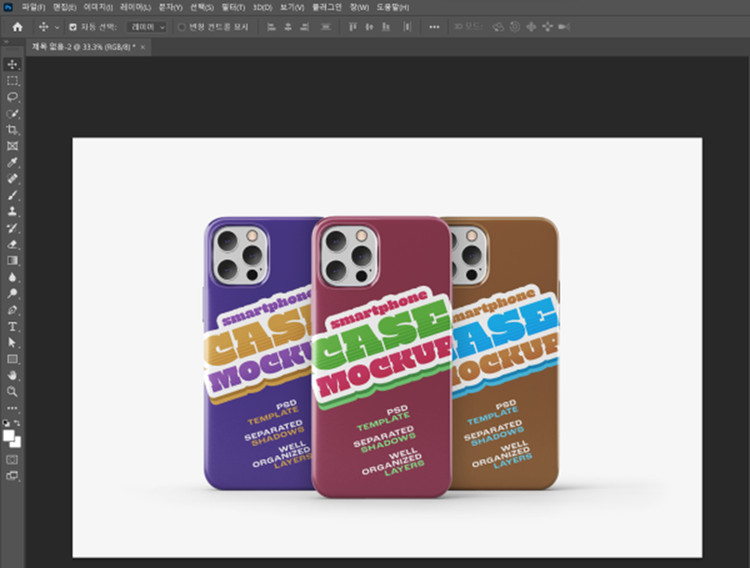Enable 변형 컨트롤 표시 checkbox
Image resolution: width=750 pixels, height=568 pixels.
(x=181, y=27)
